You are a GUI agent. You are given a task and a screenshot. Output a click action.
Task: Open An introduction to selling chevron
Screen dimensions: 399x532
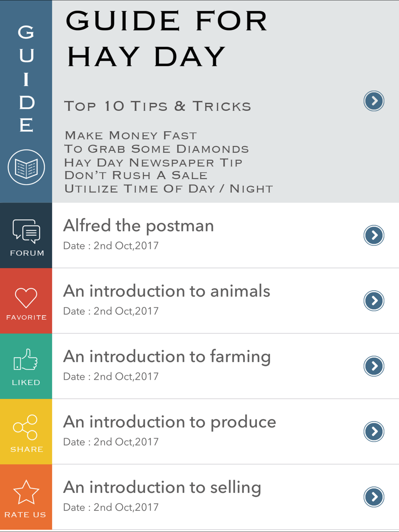(x=374, y=497)
